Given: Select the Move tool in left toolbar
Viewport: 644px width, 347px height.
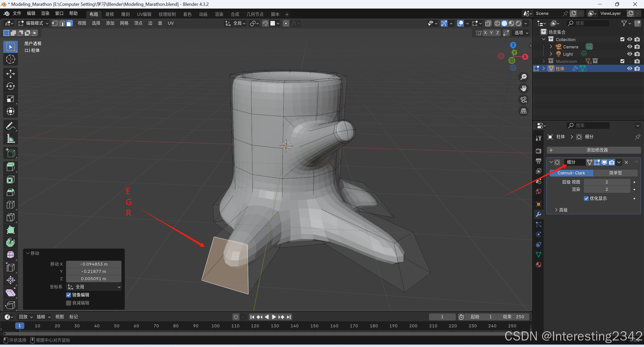Looking at the screenshot, I should click(10, 74).
